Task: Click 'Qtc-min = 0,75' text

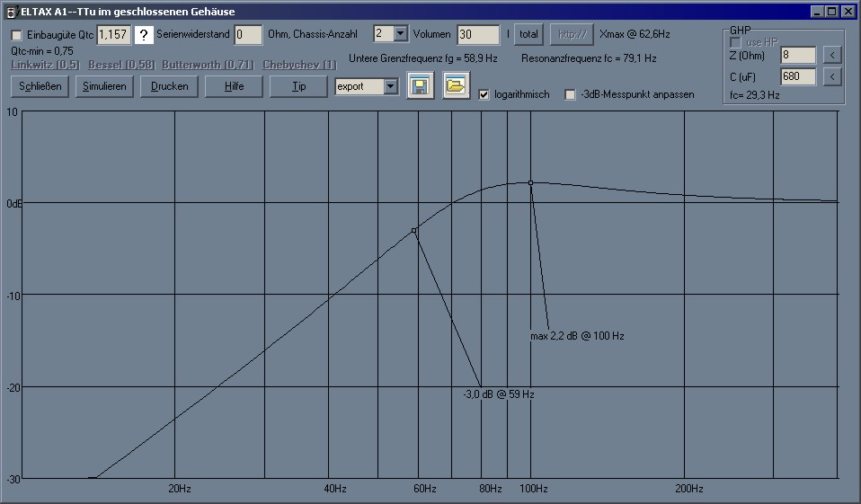Action: [42, 51]
